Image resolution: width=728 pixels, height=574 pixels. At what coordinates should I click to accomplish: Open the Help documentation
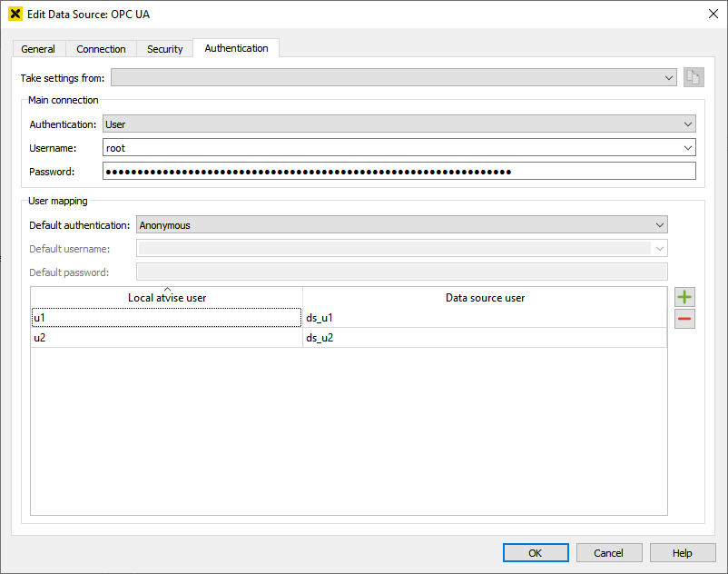point(682,552)
